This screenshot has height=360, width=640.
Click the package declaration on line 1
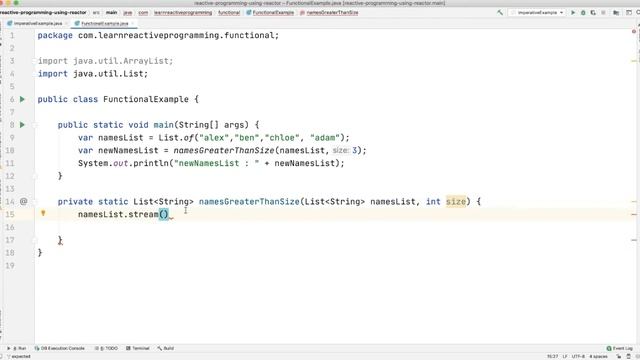pyautogui.click(x=158, y=35)
